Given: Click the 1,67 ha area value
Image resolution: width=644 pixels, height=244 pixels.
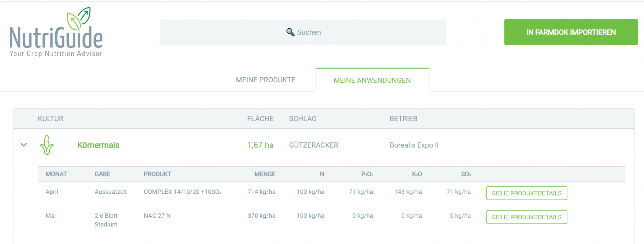Looking at the screenshot, I should [x=260, y=145].
